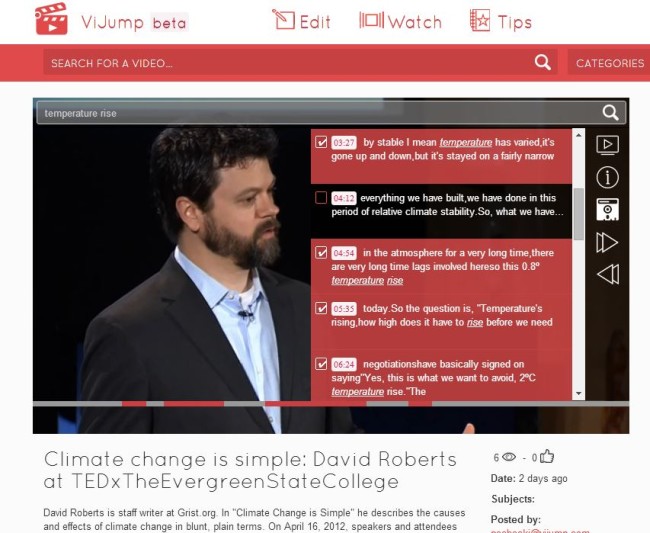Click the thumbs up like icon

click(x=547, y=457)
